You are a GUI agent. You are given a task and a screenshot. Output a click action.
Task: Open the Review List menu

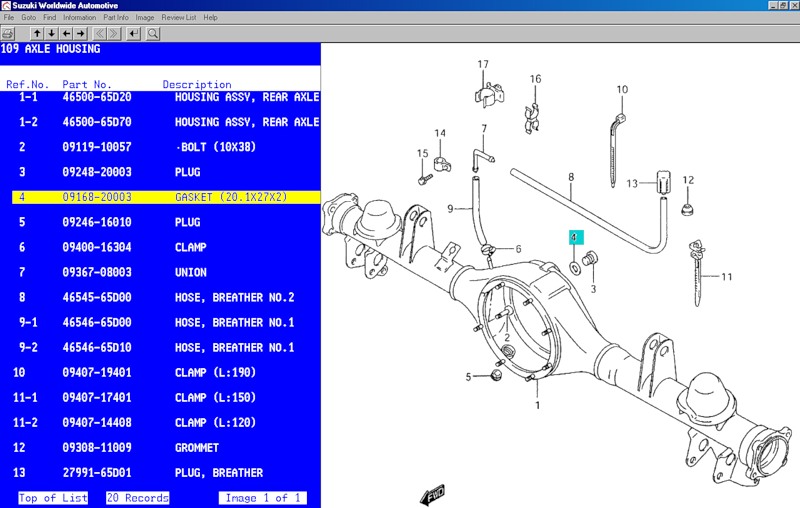pyautogui.click(x=178, y=18)
